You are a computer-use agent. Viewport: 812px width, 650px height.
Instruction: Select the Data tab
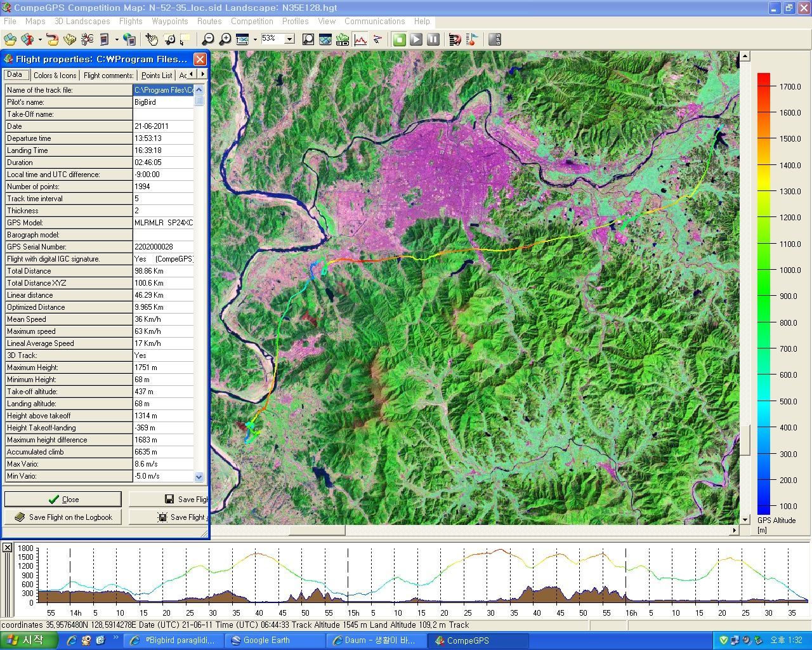tap(15, 75)
